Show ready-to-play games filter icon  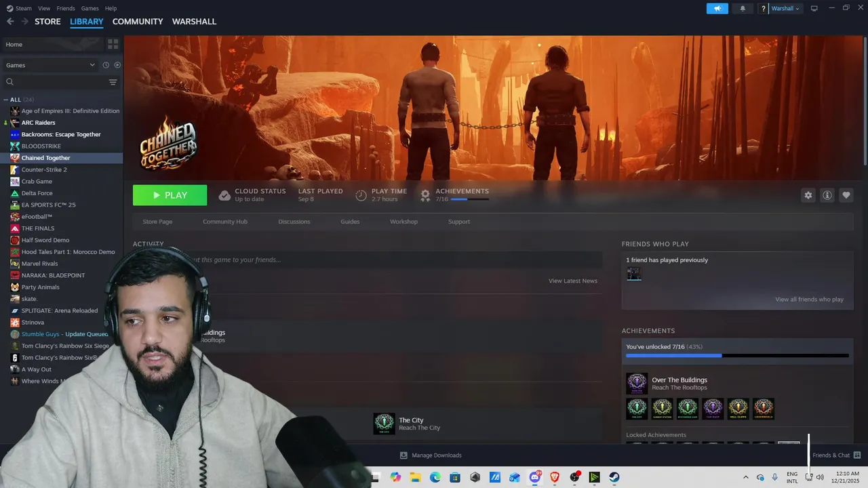(117, 65)
